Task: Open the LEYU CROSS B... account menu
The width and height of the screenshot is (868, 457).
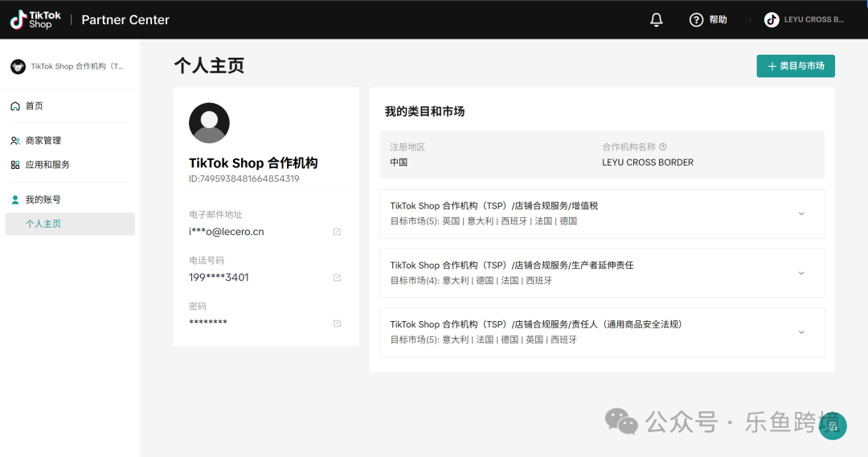Action: (804, 19)
